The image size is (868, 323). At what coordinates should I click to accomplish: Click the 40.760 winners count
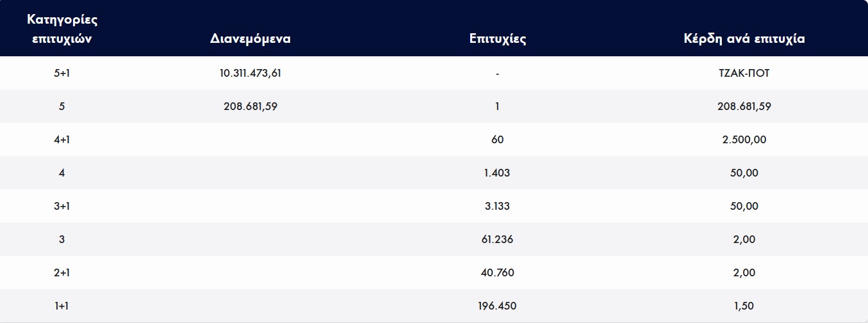point(497,272)
